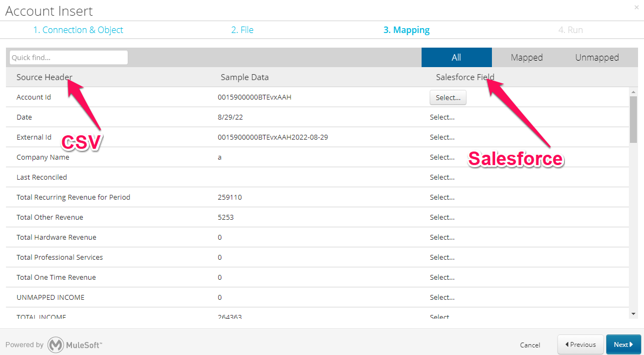Select Total Recurring Revenue for Period text

click(x=73, y=197)
